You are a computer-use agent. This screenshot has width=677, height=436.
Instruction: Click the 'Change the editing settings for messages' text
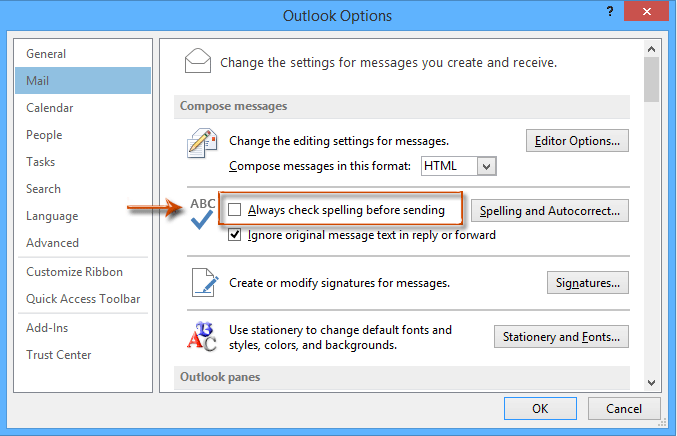tap(339, 141)
